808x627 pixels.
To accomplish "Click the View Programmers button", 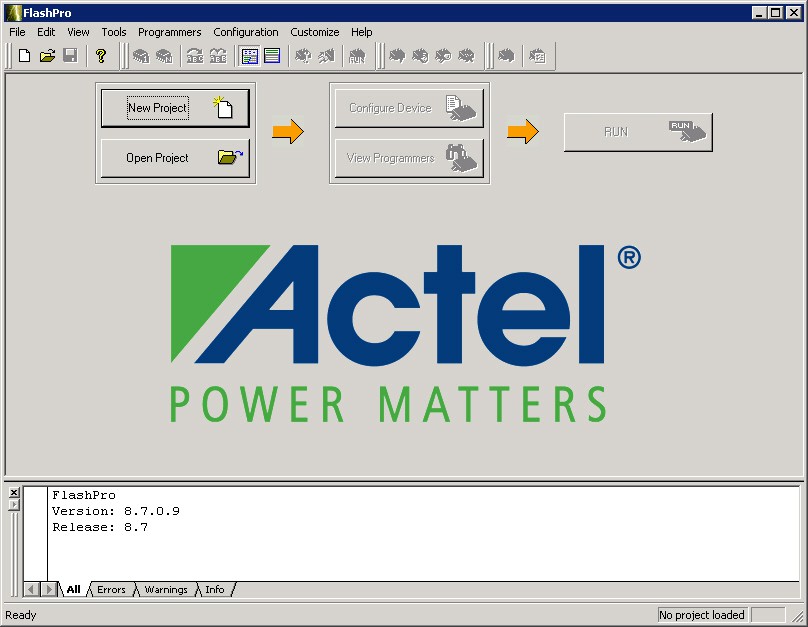I will (x=409, y=158).
